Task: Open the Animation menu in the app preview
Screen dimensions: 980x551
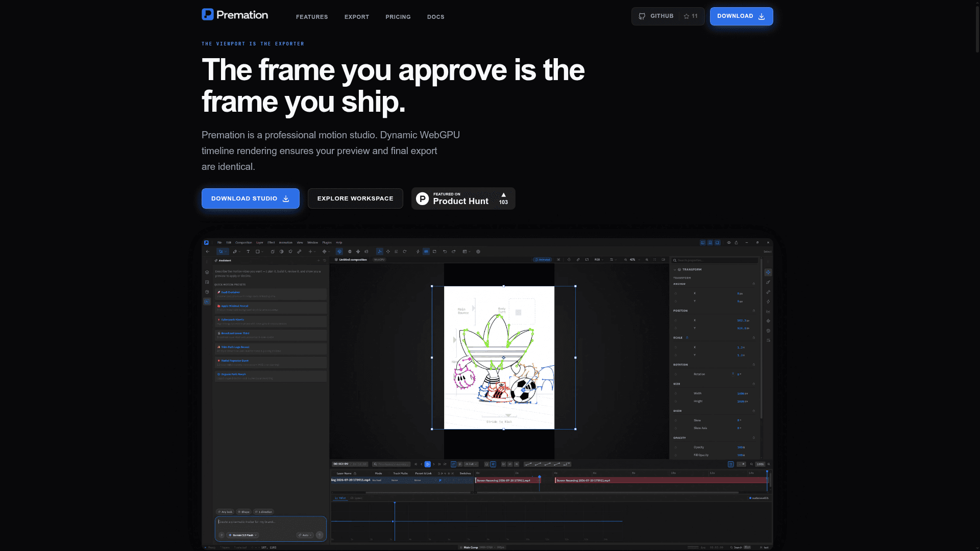Action: 286,242
